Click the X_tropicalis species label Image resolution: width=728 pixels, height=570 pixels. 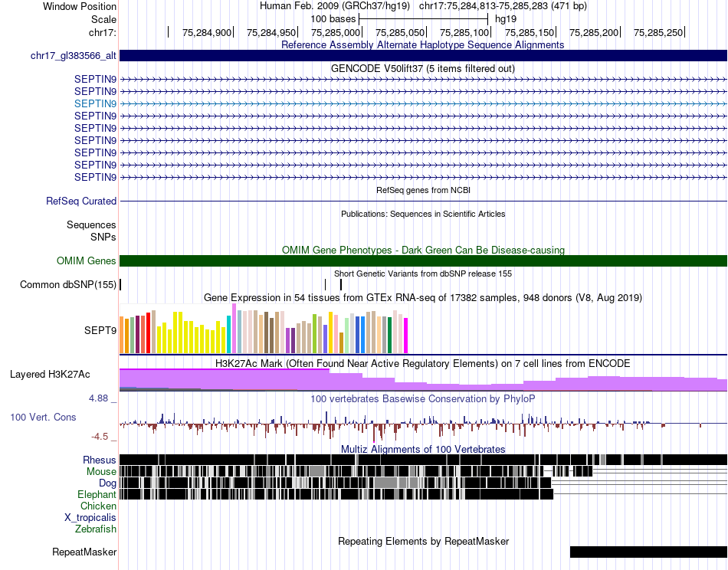click(x=90, y=518)
